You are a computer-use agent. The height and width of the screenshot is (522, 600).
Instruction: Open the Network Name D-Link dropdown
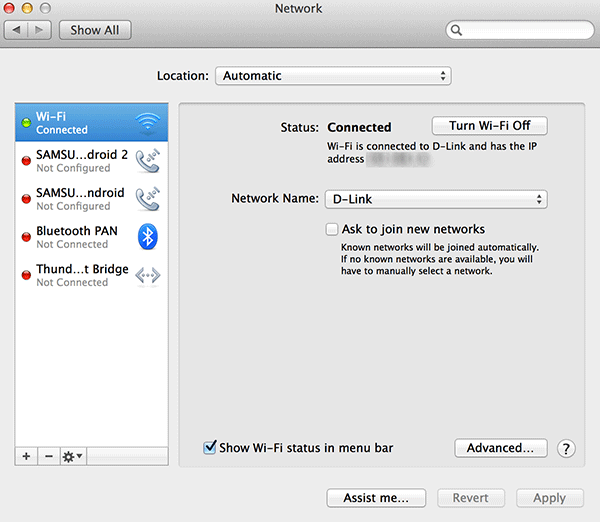(435, 199)
